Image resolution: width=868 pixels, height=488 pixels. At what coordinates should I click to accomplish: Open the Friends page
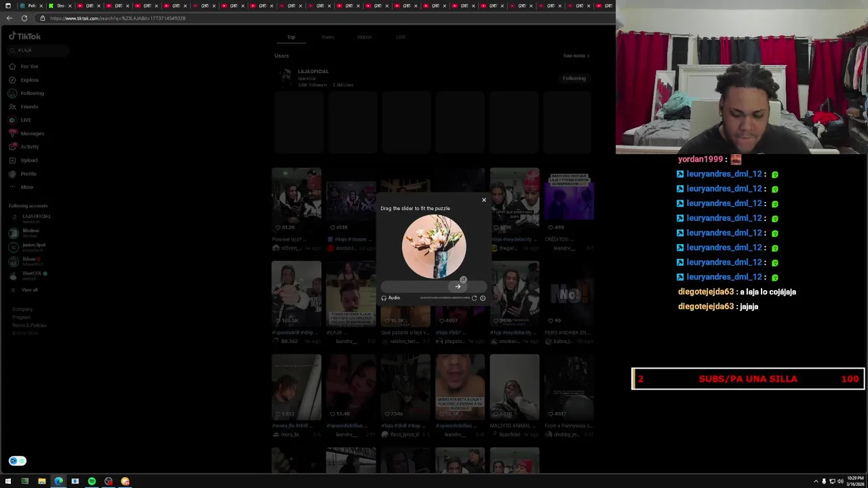24,106
